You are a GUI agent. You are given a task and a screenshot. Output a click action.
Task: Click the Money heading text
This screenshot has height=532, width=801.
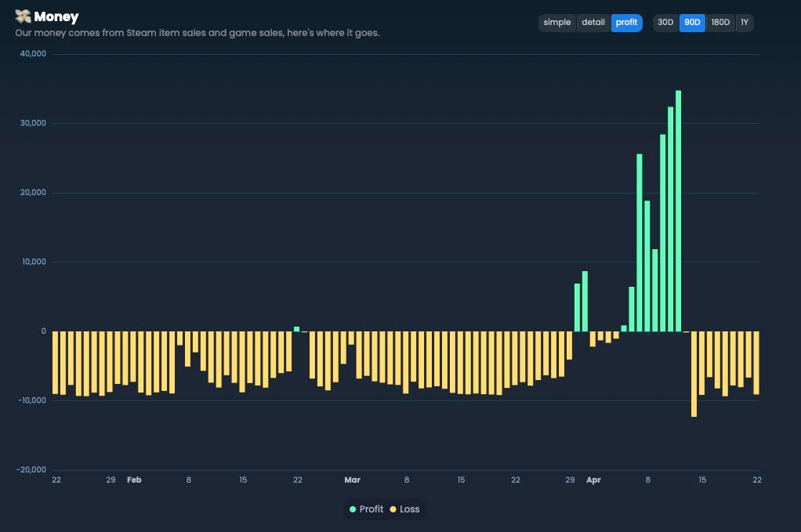[x=56, y=16]
